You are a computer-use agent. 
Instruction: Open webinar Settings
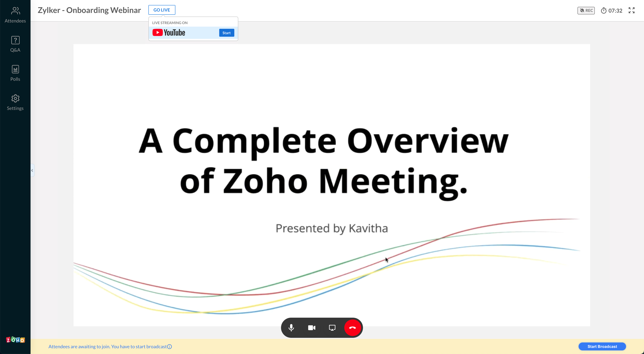pos(15,102)
